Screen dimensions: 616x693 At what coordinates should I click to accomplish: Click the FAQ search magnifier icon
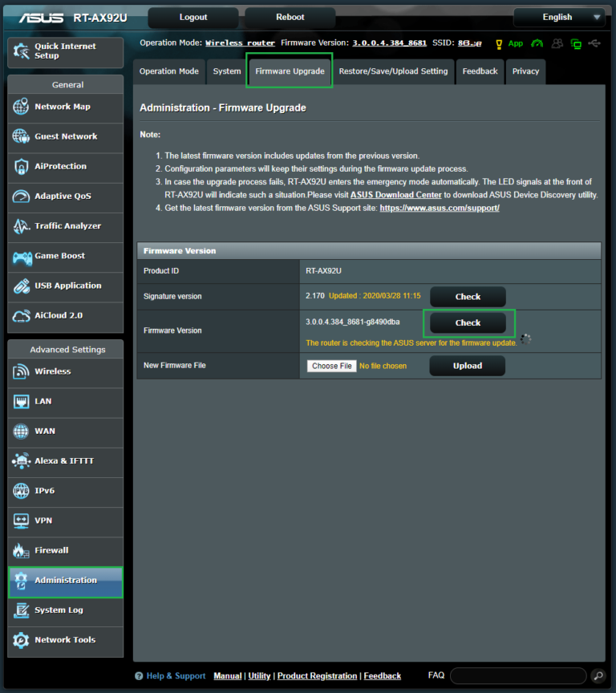(x=598, y=675)
